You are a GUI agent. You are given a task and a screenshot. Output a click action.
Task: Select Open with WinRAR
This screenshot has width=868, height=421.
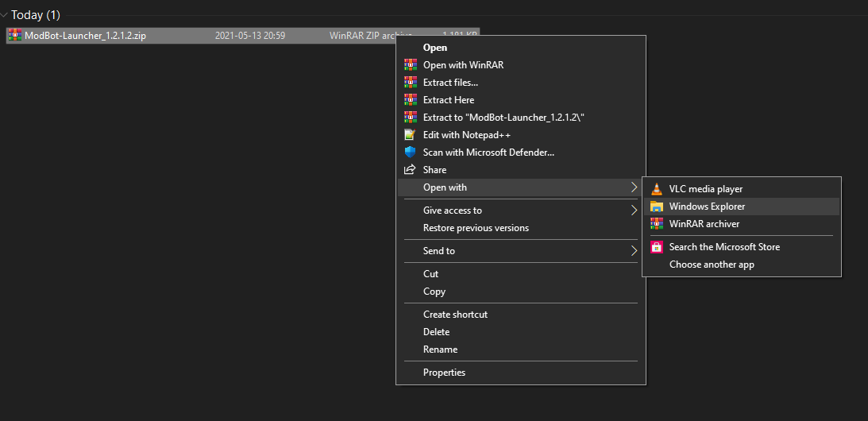click(x=521, y=65)
